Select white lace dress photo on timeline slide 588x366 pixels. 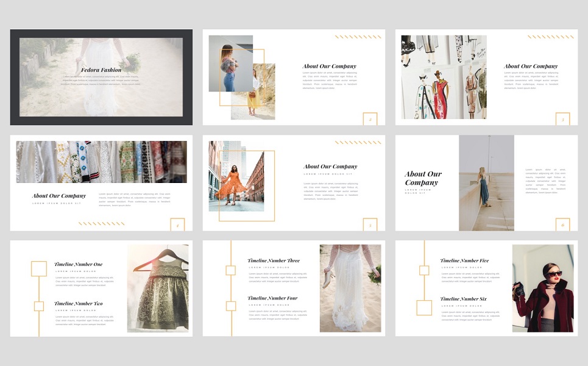(350, 289)
